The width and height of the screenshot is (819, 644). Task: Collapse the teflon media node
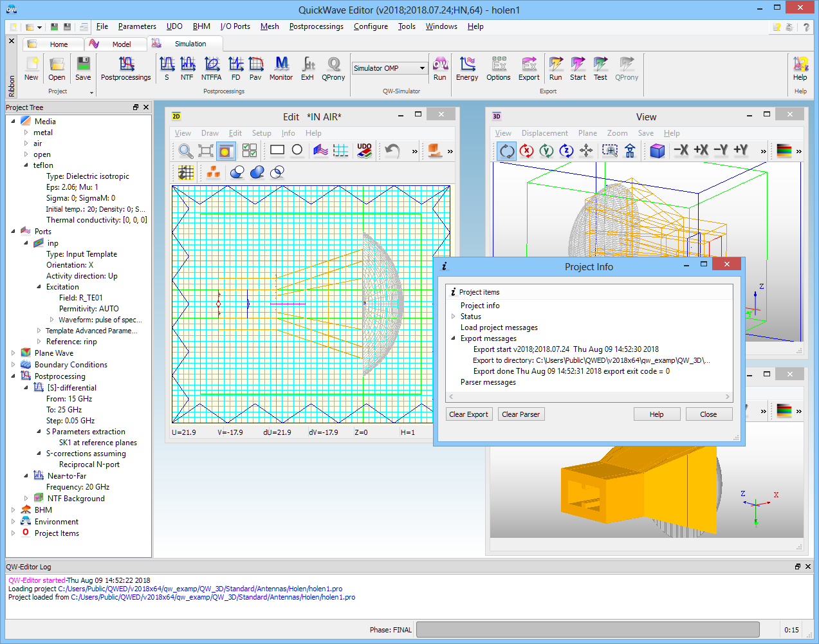(x=26, y=165)
